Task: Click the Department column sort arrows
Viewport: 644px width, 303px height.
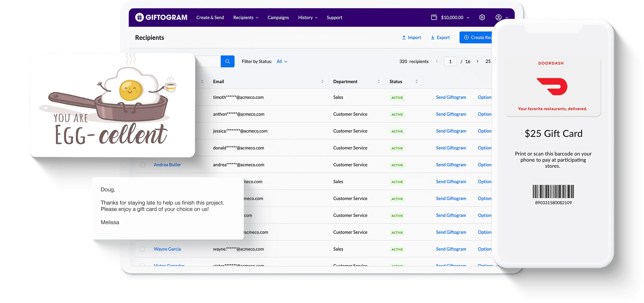Action: [x=379, y=82]
